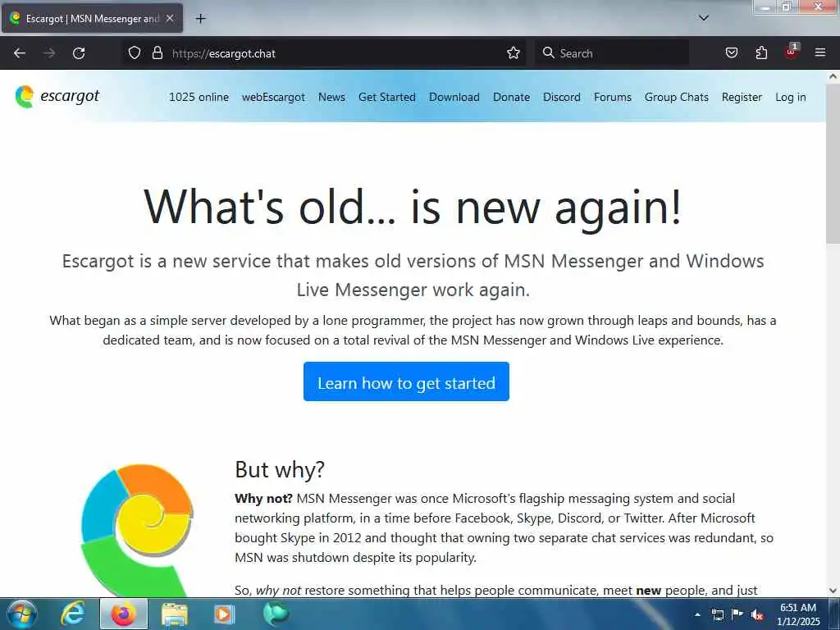Expand the list all tabs chevron
The height and width of the screenshot is (630, 840).
click(x=703, y=18)
